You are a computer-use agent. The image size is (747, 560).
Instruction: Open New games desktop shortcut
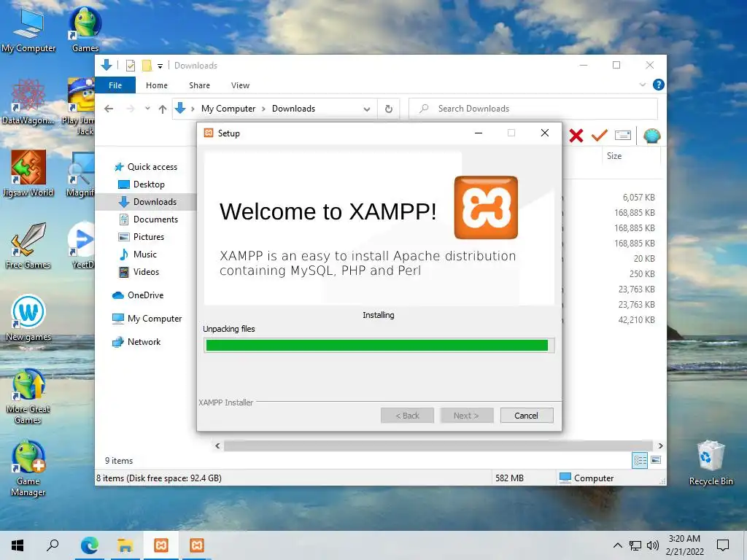tap(28, 318)
